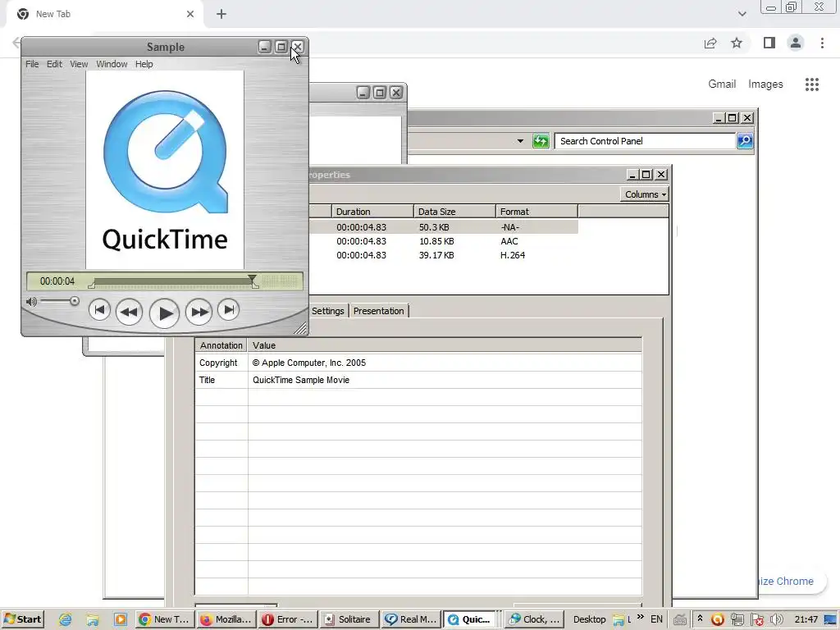Switch to the Settings tab

pyautogui.click(x=328, y=311)
